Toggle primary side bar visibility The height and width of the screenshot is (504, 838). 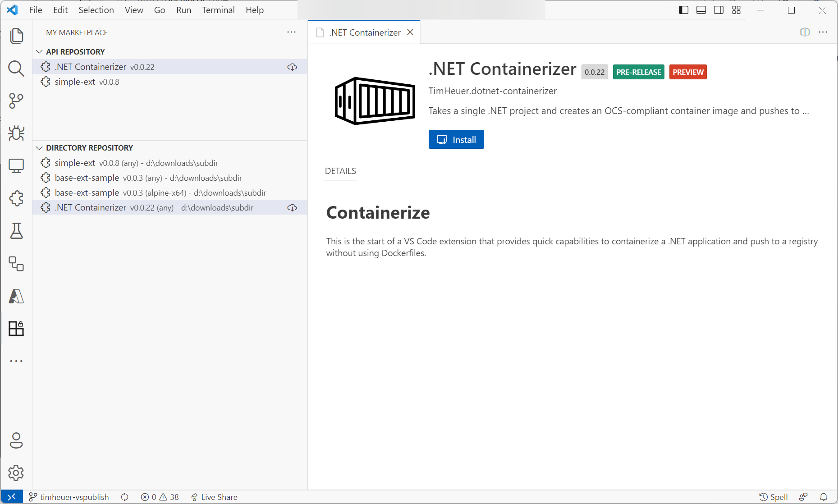683,10
